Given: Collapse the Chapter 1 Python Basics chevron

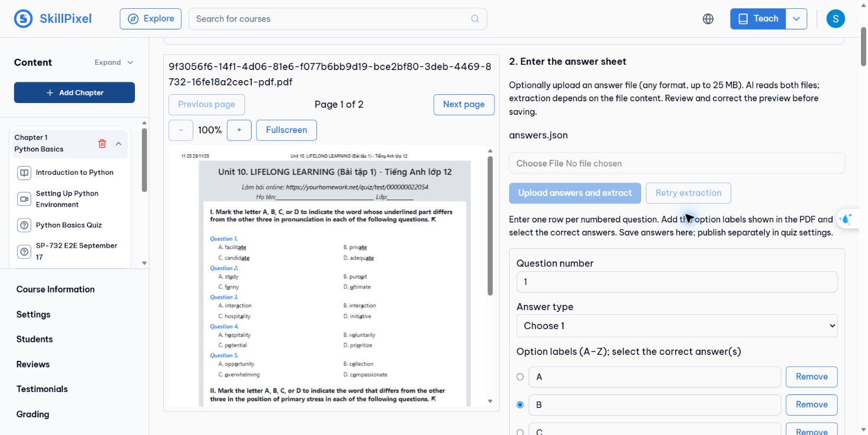Looking at the screenshot, I should [118, 144].
